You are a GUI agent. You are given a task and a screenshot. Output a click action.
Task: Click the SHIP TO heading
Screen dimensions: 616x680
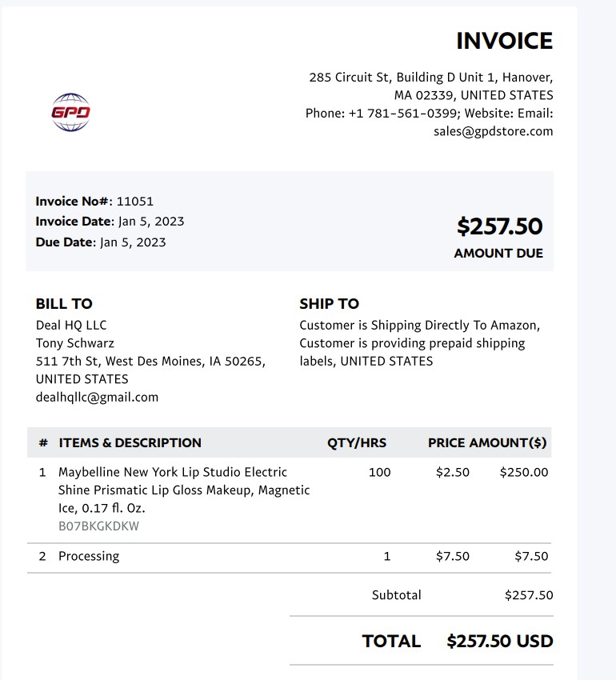(x=330, y=303)
